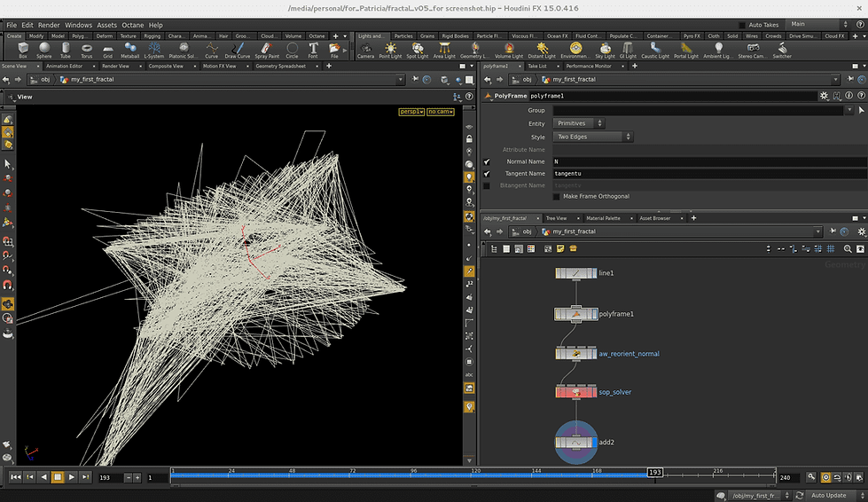Select the Torus shelf tool
This screenshot has height=502, width=868.
[87, 51]
